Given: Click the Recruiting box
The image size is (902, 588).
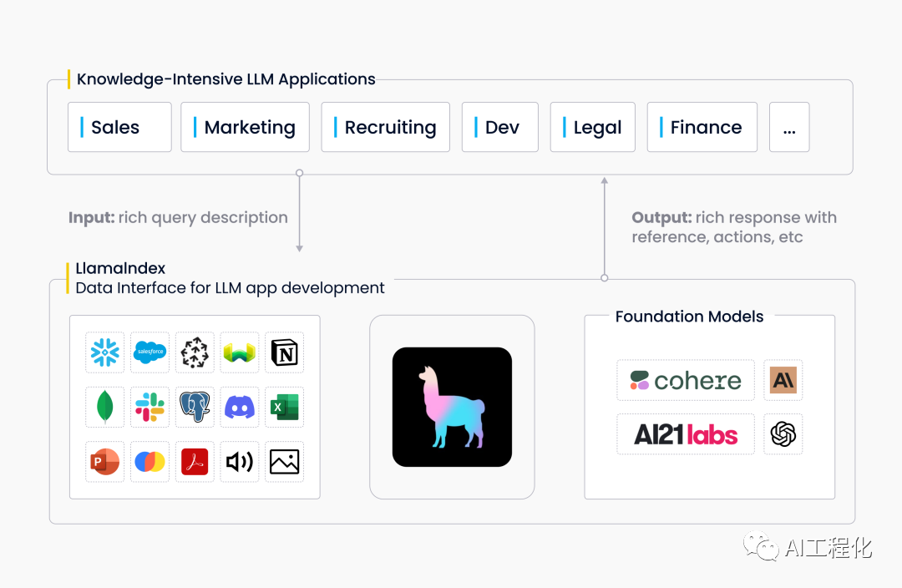Looking at the screenshot, I should (385, 127).
